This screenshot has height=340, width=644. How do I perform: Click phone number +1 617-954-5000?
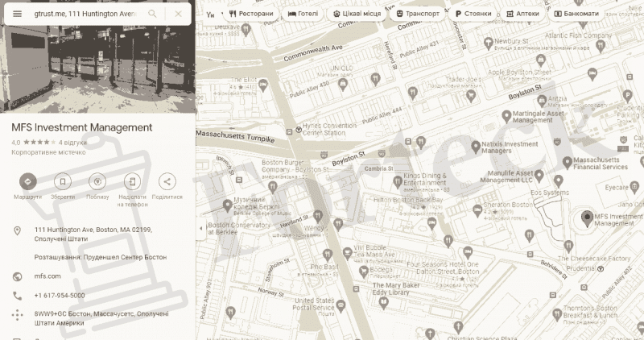[x=60, y=296]
